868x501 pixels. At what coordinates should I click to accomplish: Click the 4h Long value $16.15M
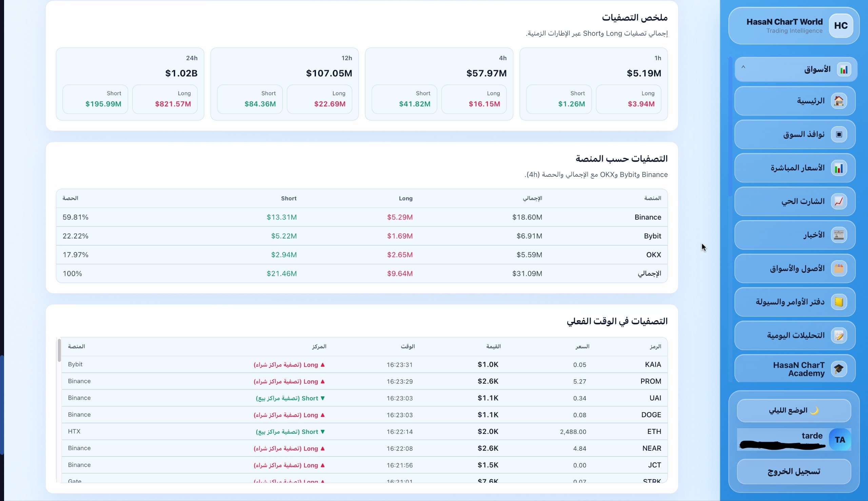(484, 104)
